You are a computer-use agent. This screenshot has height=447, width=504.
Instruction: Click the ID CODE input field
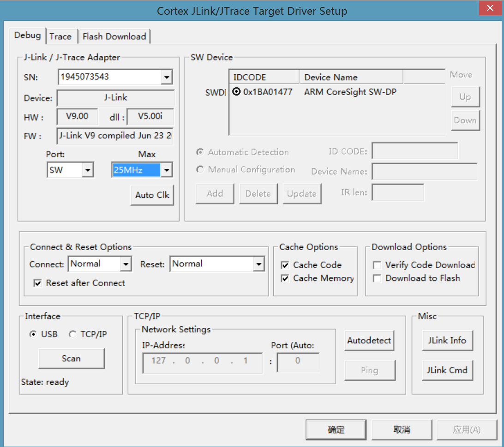tap(414, 151)
